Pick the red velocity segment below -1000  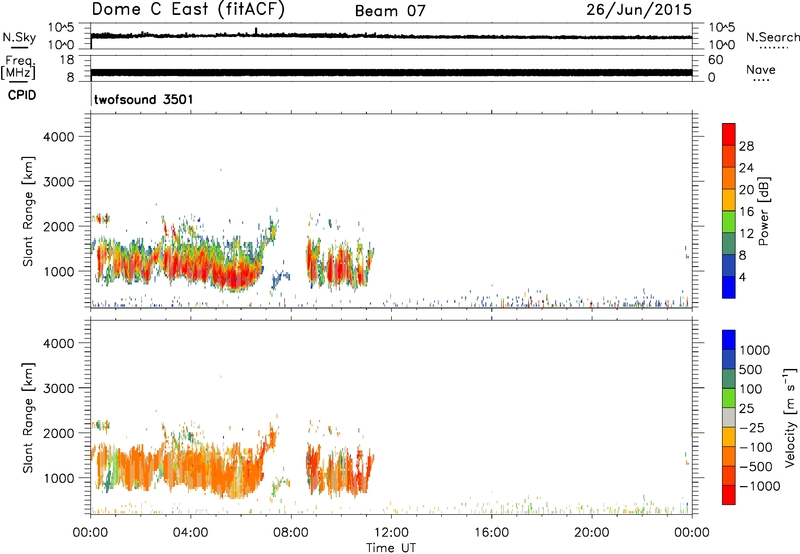pyautogui.click(x=729, y=495)
